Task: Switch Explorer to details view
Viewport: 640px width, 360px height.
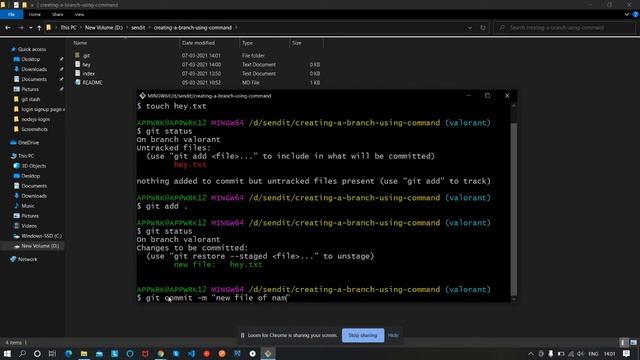Action: point(623,343)
